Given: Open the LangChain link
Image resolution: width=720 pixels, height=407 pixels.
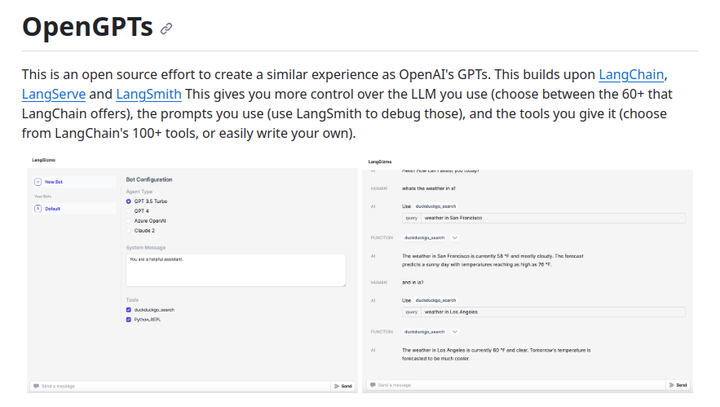Looking at the screenshot, I should point(631,75).
